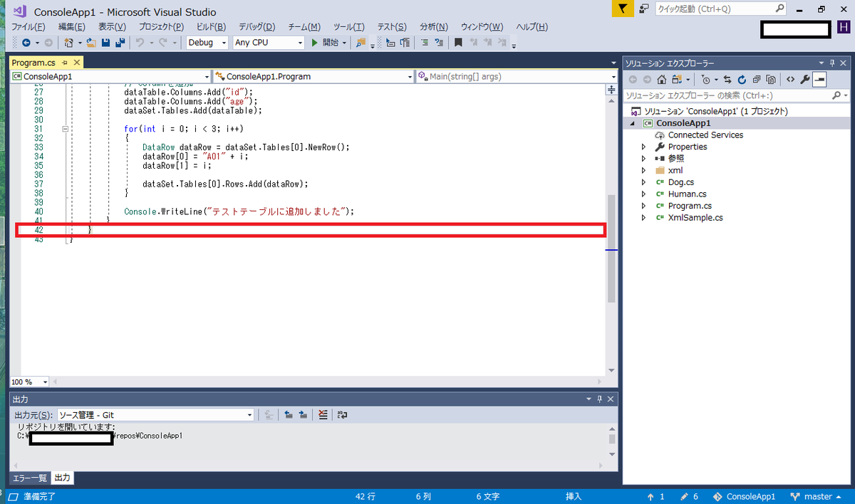The width and height of the screenshot is (855, 504).
Task: Click ConsoleApp1 repository in status bar
Action: coord(744,496)
